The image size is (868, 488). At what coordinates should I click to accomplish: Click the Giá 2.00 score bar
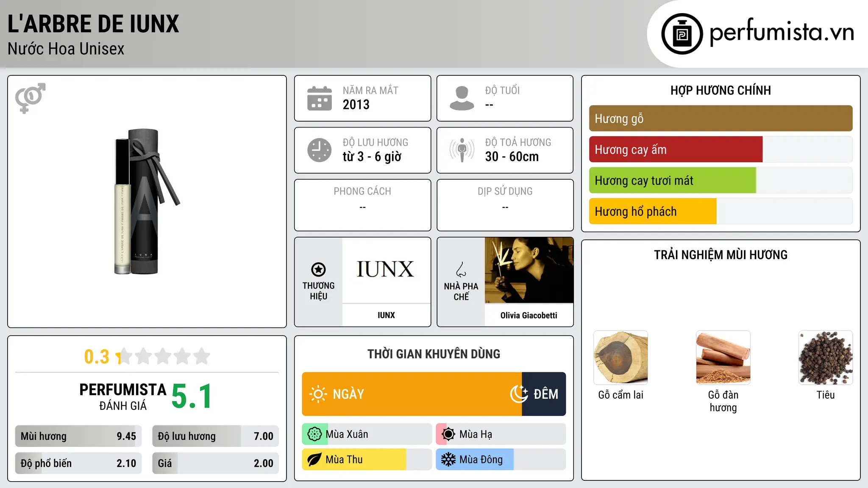click(215, 463)
